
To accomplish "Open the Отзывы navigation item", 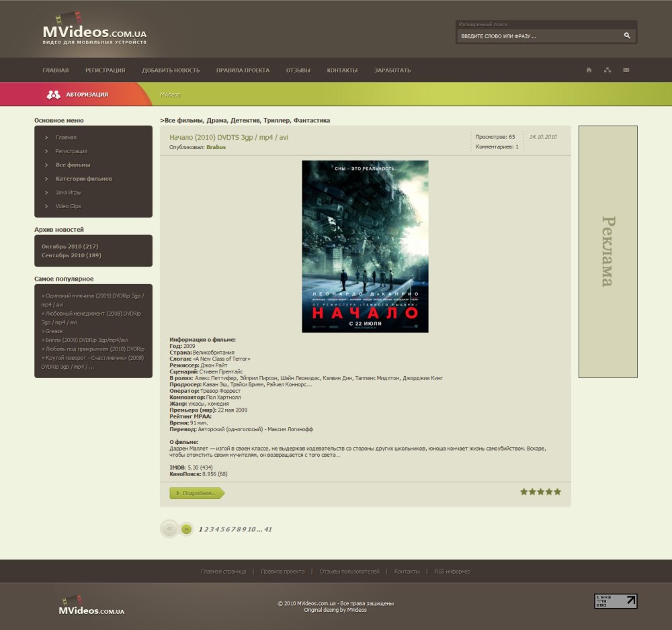I will 298,71.
